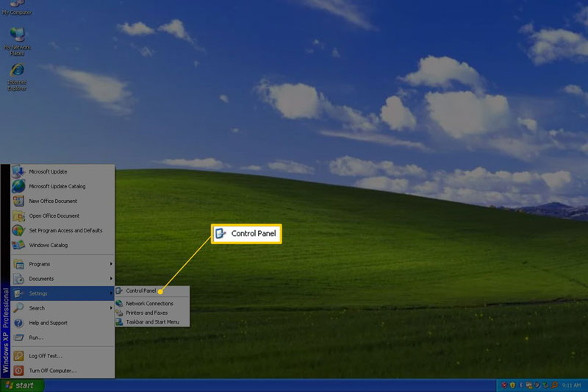Open Taskbar and Start Menu settings
Screen dimensions: 588x392
pyautogui.click(x=152, y=322)
